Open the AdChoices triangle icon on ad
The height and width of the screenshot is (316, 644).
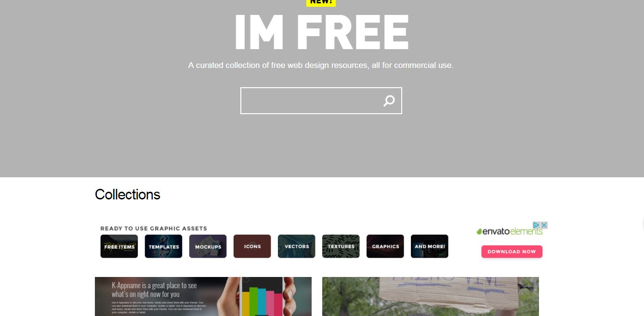coord(536,225)
